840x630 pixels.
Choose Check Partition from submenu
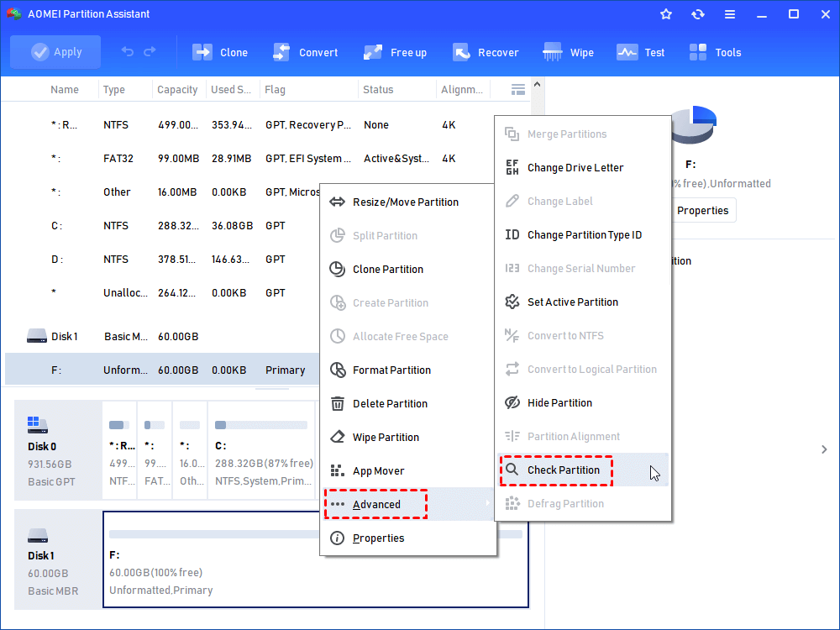click(x=563, y=470)
